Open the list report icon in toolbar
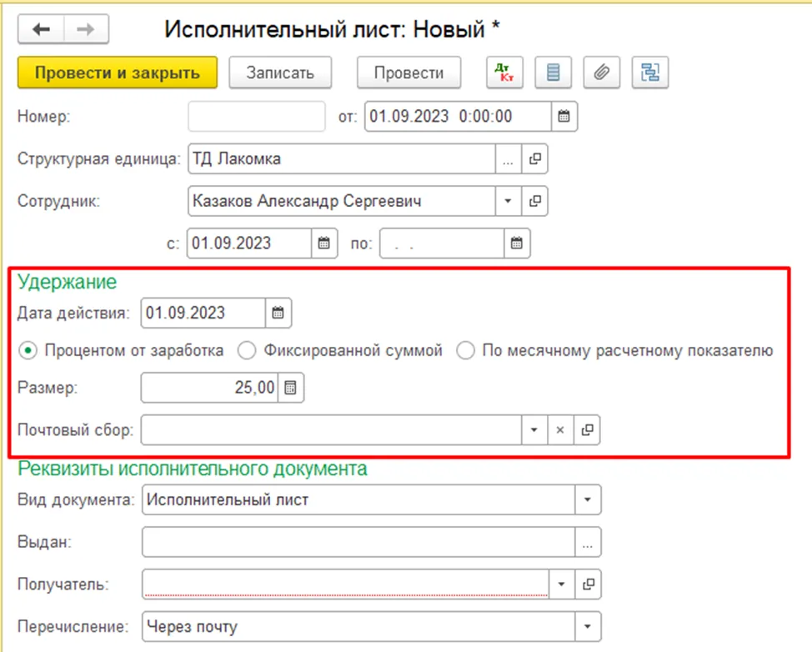The height and width of the screenshot is (652, 812). point(553,73)
